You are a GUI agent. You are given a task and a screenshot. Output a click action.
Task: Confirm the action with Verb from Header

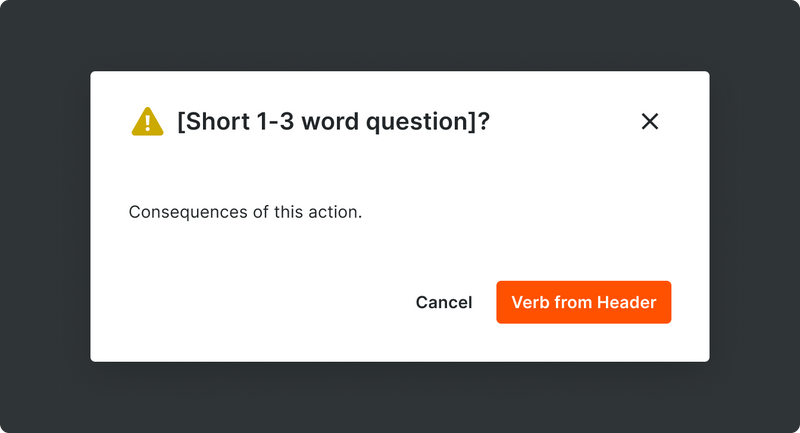[x=583, y=302]
